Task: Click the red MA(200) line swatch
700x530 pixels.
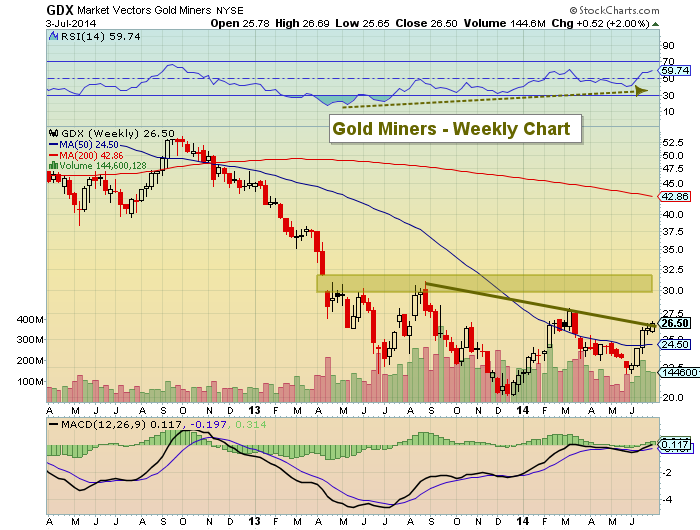Action: [53, 155]
